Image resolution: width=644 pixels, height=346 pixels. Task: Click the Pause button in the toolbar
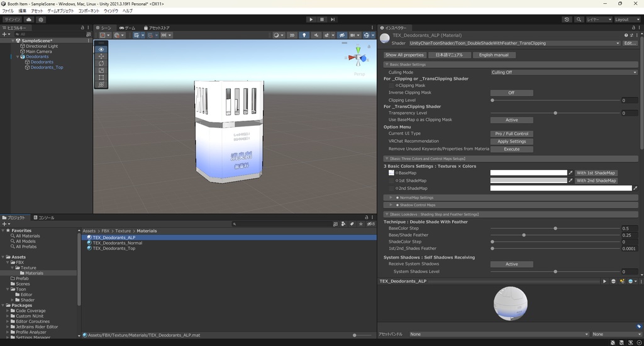[x=322, y=20]
